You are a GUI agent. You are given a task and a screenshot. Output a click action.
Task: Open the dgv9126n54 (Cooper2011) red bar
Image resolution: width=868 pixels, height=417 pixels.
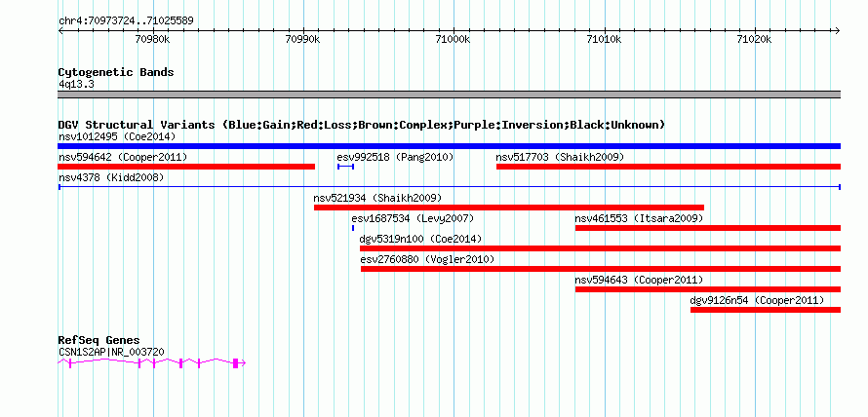point(765,310)
